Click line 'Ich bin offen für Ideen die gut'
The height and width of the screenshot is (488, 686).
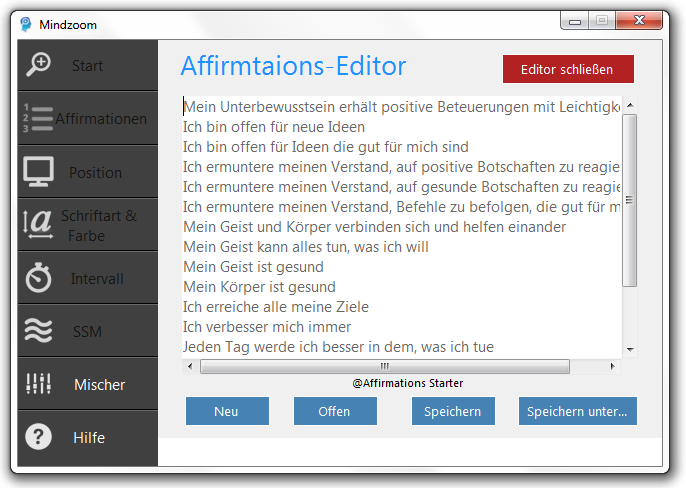(x=326, y=147)
